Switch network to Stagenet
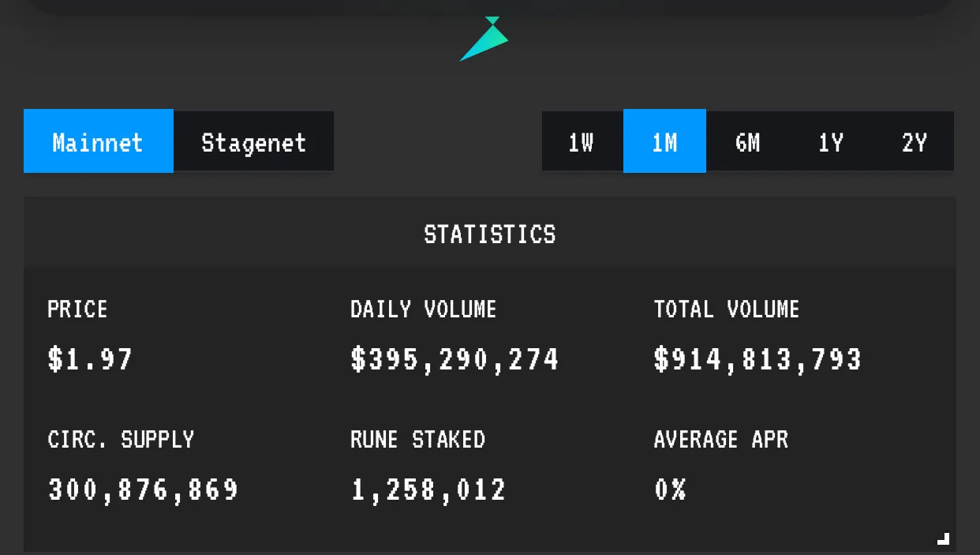This screenshot has width=980, height=555. 253,142
